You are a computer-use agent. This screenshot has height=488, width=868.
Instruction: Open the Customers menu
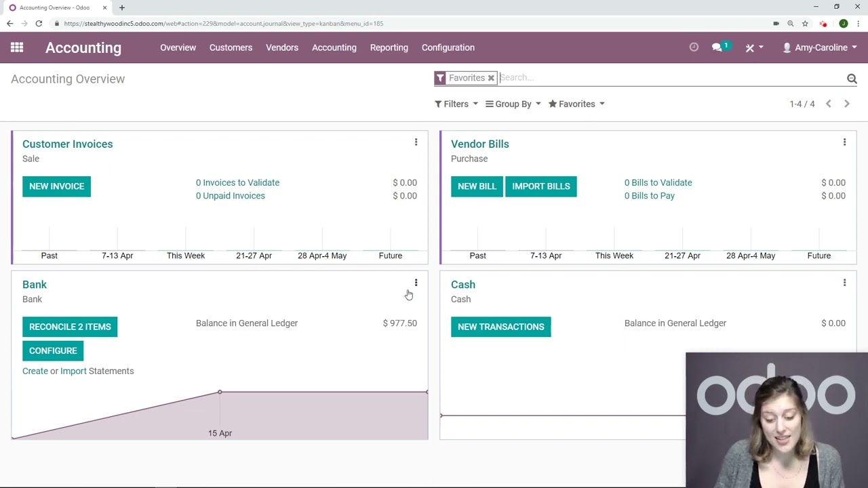(x=231, y=47)
